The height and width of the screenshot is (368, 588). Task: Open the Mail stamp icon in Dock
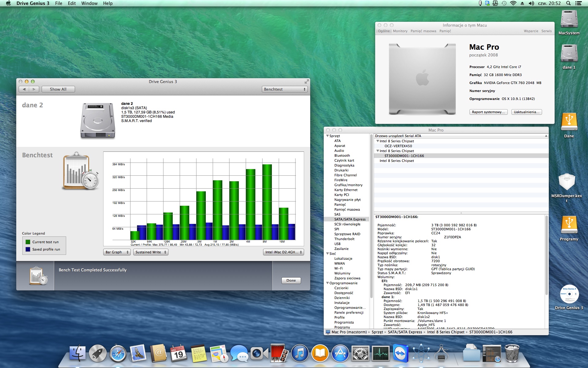point(138,354)
